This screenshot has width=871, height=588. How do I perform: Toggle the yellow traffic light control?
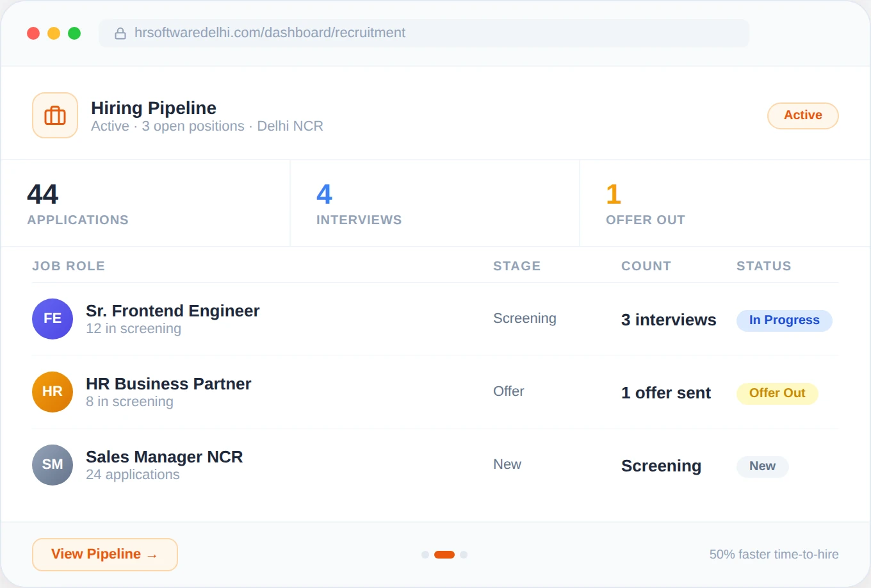[x=54, y=33]
